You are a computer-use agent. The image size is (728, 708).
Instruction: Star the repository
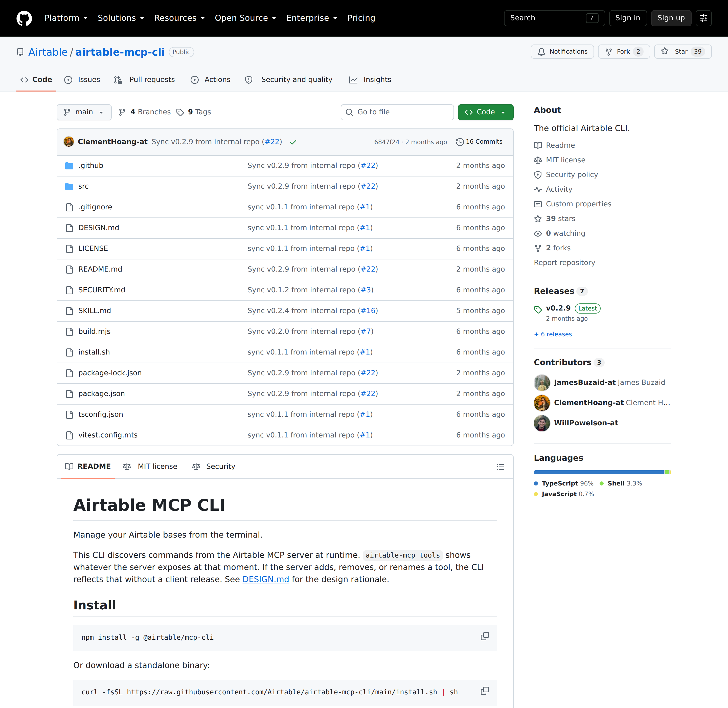click(x=683, y=52)
